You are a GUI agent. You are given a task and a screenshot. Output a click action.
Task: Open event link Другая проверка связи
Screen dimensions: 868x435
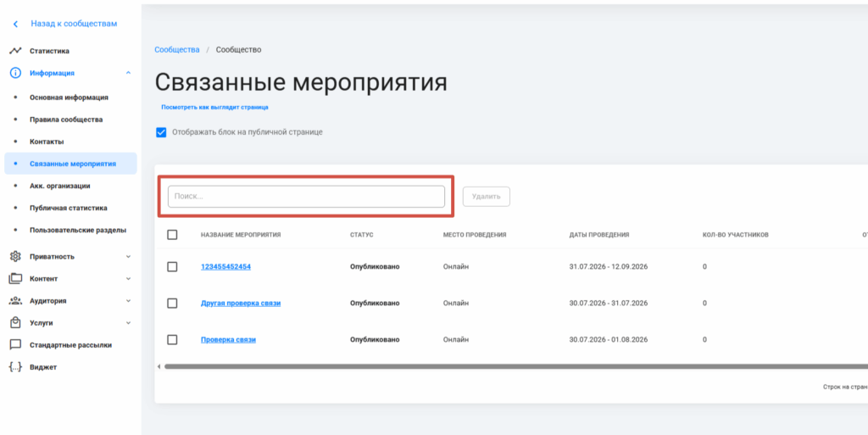(x=241, y=304)
